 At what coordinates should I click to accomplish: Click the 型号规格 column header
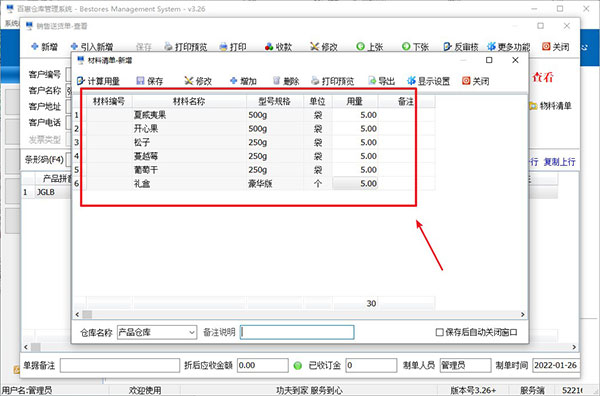(275, 101)
